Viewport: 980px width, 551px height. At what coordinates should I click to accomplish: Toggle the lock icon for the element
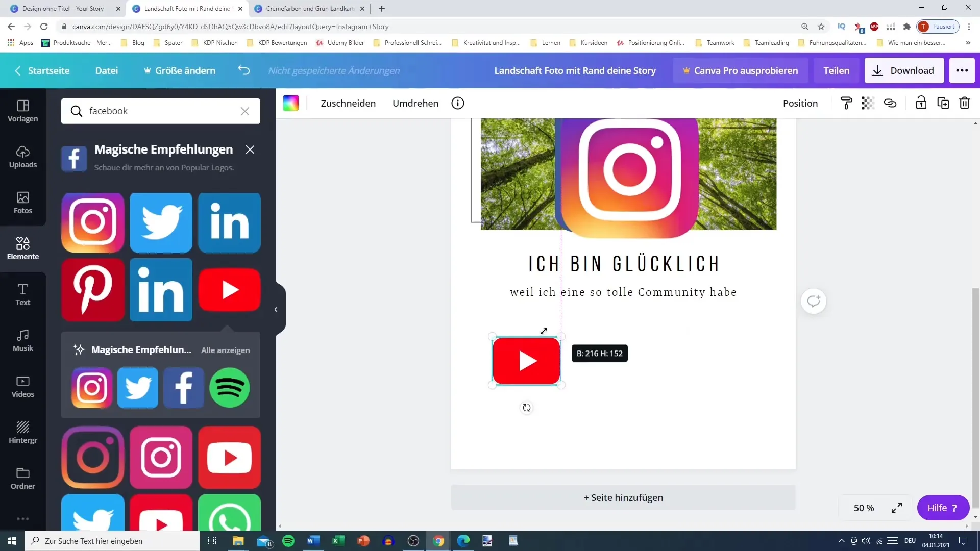pyautogui.click(x=921, y=103)
